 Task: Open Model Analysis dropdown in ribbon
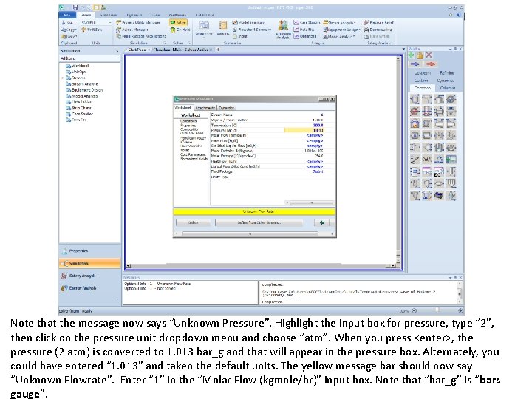[339, 36]
